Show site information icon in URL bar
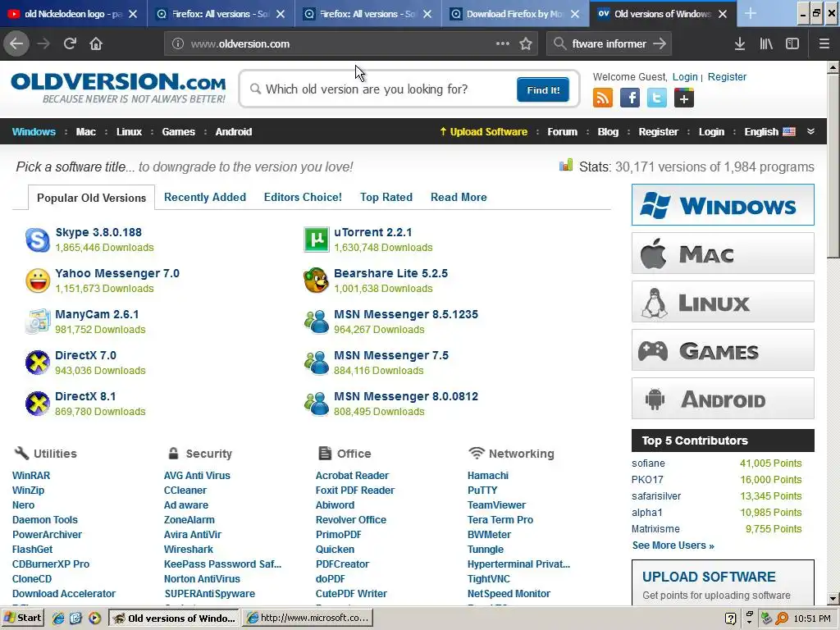The height and width of the screenshot is (630, 840). coord(178,44)
